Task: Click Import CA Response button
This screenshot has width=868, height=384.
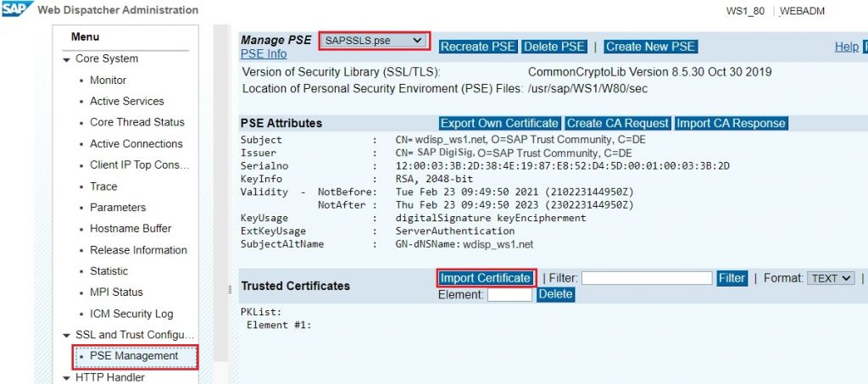Action: 731,123
